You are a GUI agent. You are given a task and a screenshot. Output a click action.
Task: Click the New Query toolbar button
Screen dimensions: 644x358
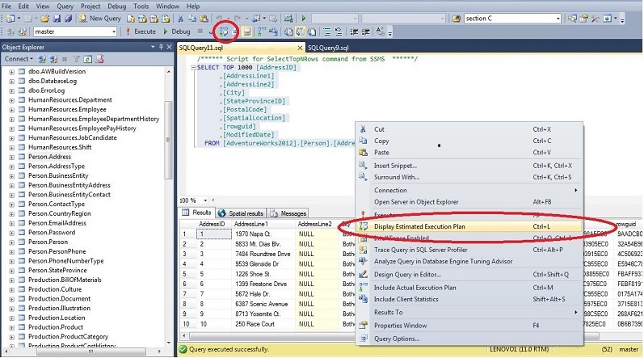tap(100, 18)
